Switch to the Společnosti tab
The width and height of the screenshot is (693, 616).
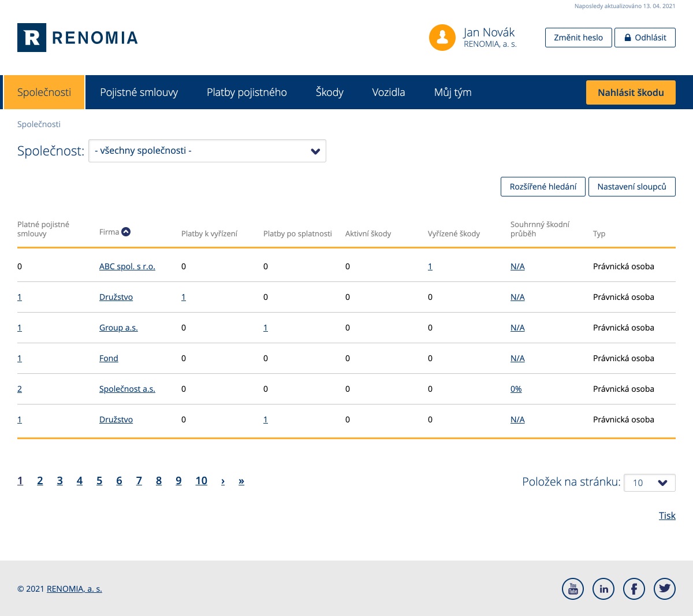point(44,92)
